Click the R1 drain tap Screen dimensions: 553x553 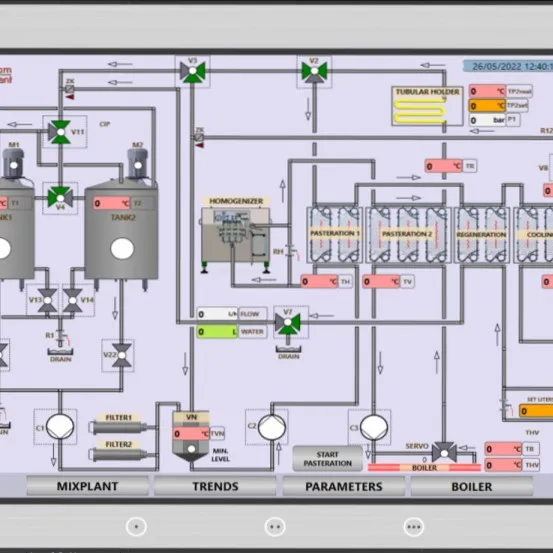62,338
